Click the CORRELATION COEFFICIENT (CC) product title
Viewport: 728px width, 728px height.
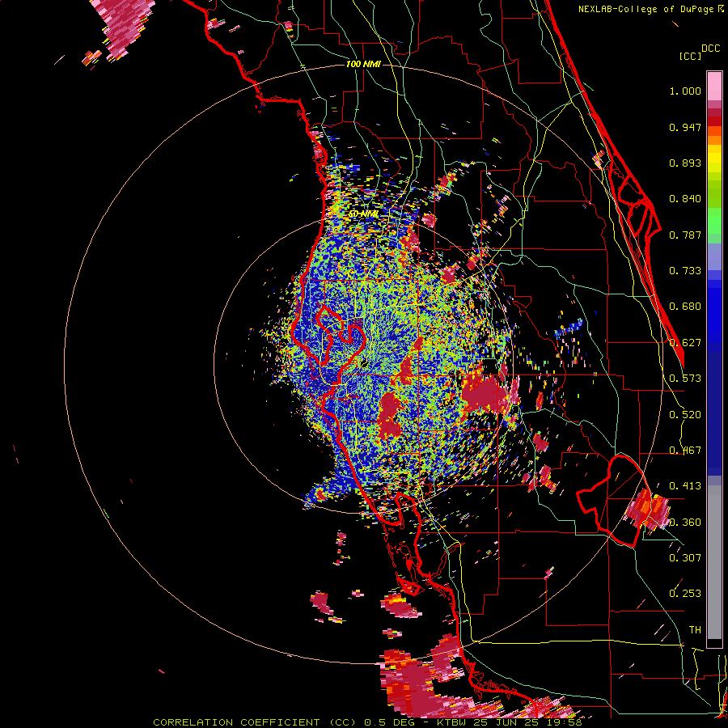[x=254, y=722]
